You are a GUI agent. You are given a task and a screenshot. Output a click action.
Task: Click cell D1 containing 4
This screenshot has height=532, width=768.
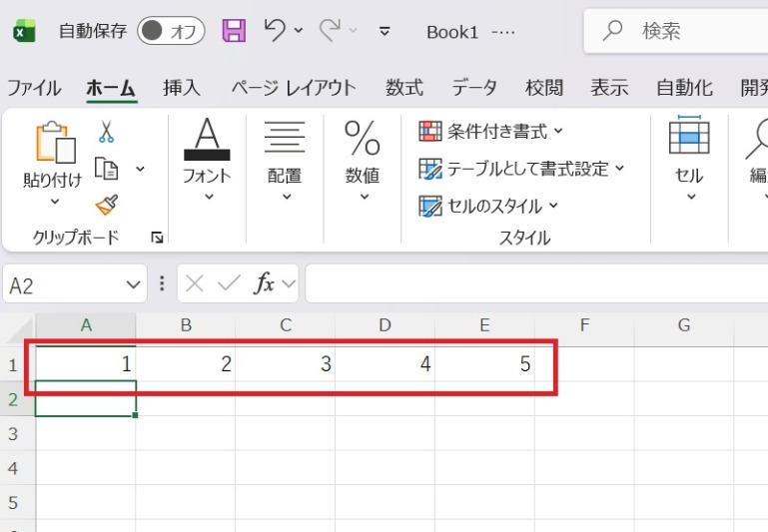click(x=385, y=364)
